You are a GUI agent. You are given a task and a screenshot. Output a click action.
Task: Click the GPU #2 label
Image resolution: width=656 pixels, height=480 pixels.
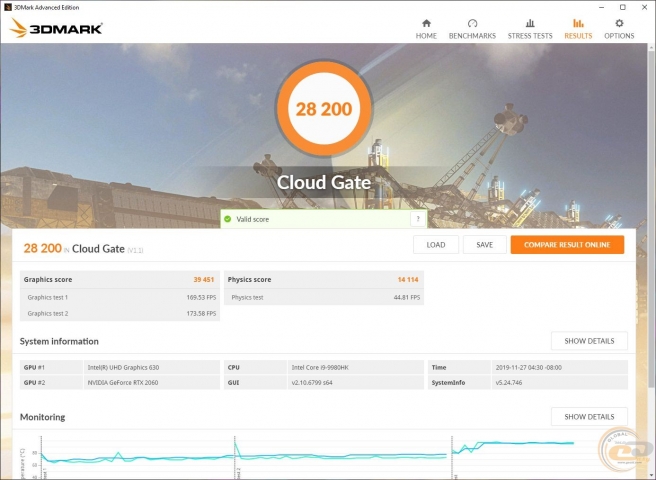pyautogui.click(x=34, y=382)
